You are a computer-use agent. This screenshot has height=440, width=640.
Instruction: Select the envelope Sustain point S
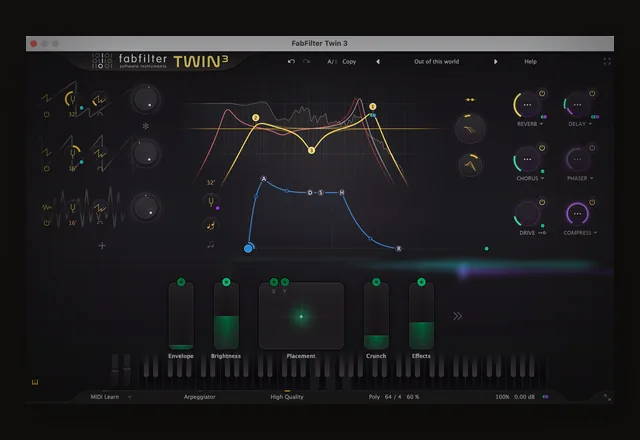[x=321, y=192]
